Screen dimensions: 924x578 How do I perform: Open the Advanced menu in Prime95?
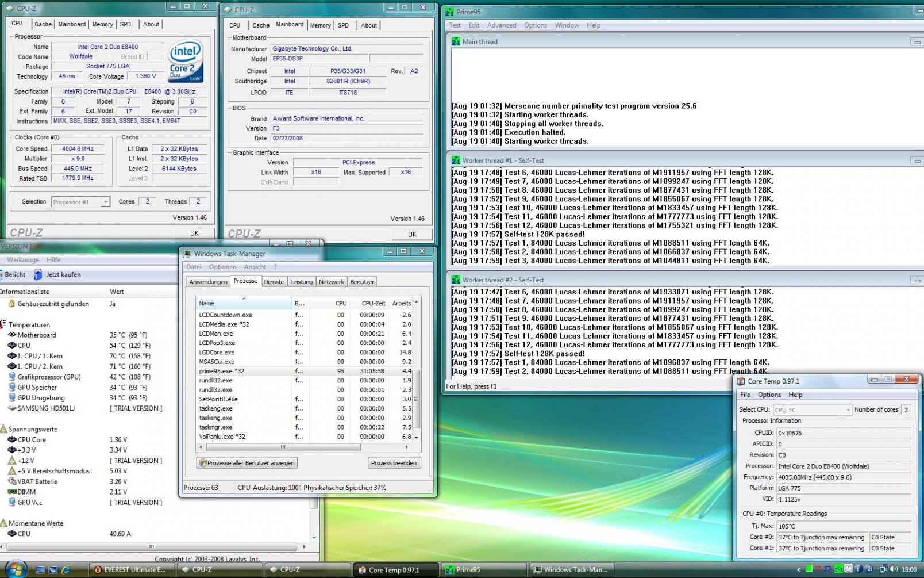coord(502,25)
